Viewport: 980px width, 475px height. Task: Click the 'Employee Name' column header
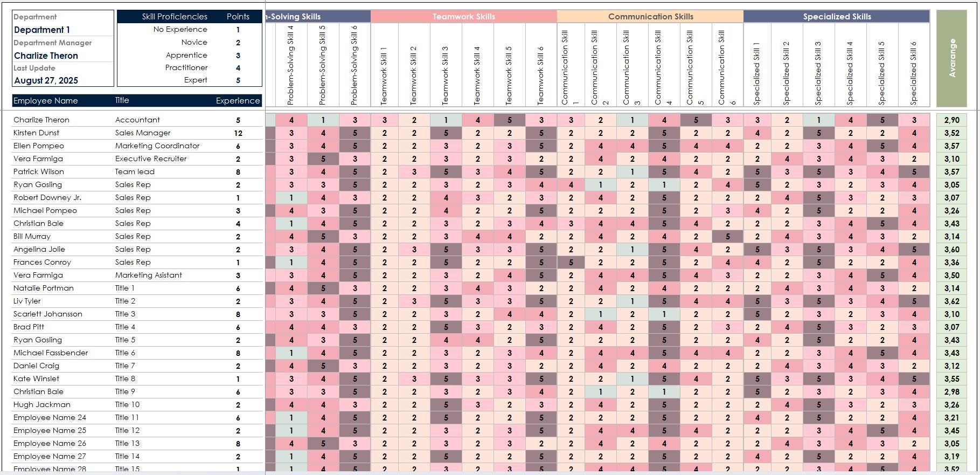(46, 101)
